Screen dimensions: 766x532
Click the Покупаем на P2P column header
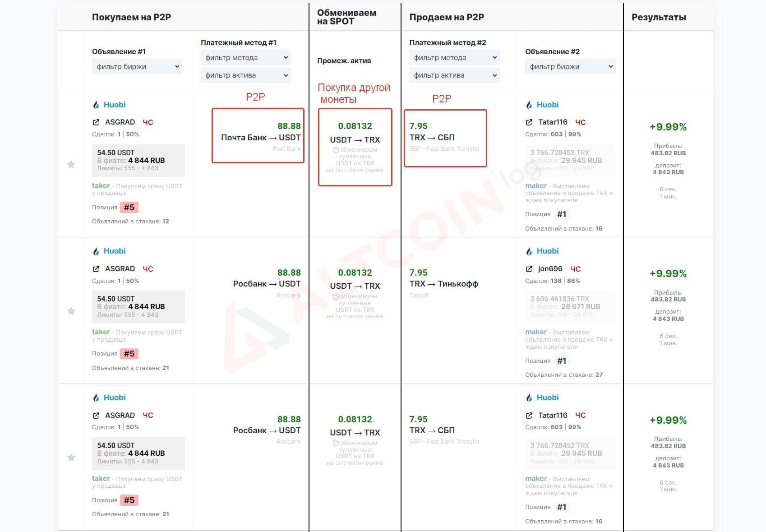point(131,17)
